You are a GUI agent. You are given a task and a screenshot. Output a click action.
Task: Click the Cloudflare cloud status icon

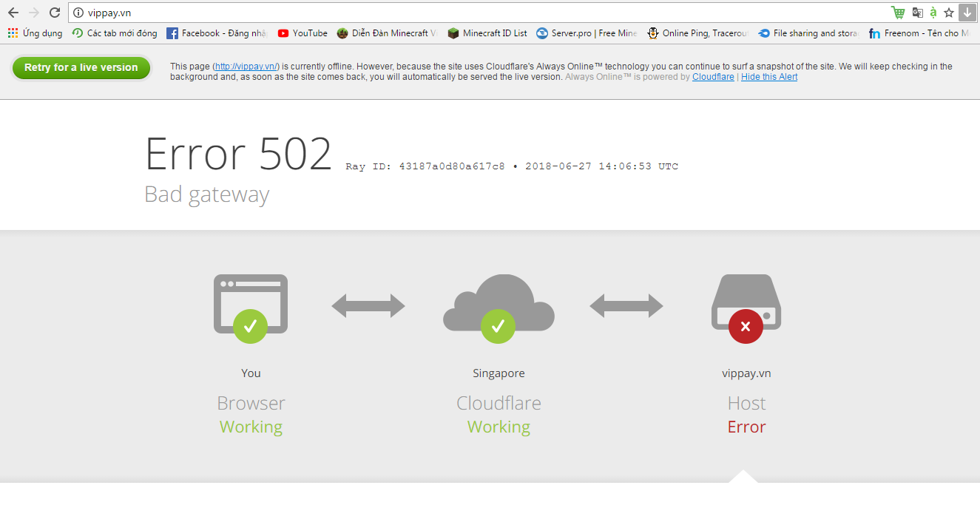point(499,308)
